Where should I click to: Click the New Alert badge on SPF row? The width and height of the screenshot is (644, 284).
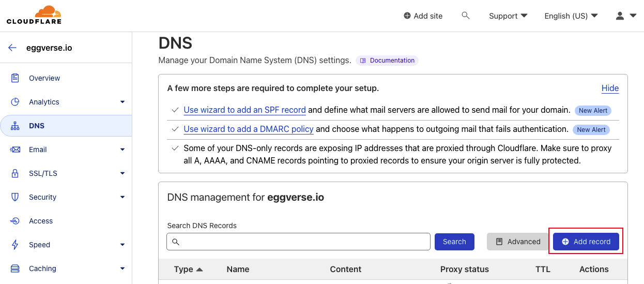coord(593,111)
